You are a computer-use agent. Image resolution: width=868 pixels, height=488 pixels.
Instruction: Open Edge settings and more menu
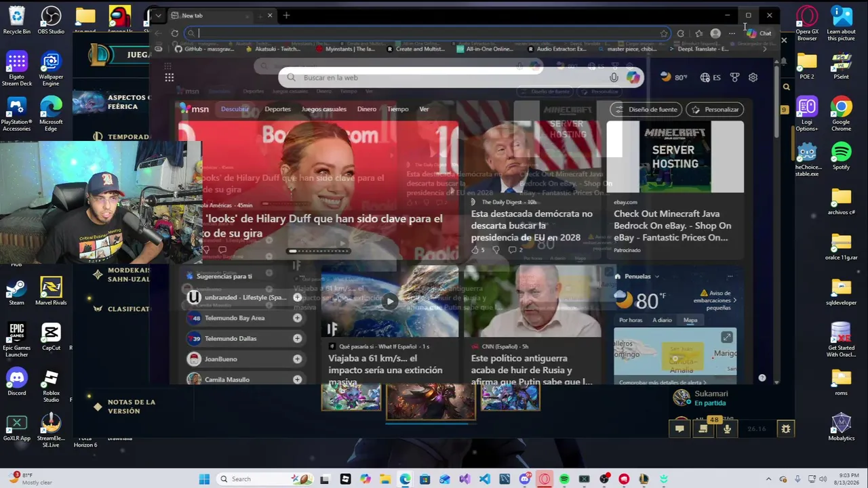[732, 33]
